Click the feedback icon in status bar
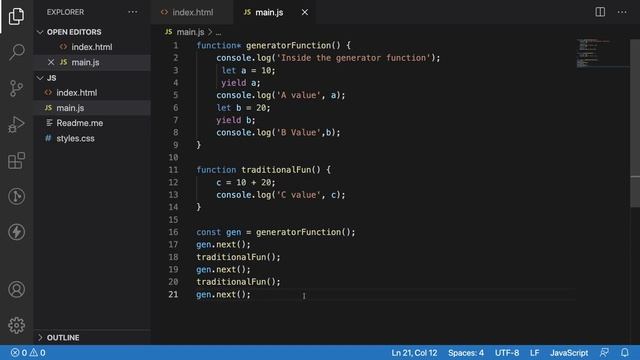The width and height of the screenshot is (640, 360). pyautogui.click(x=604, y=353)
